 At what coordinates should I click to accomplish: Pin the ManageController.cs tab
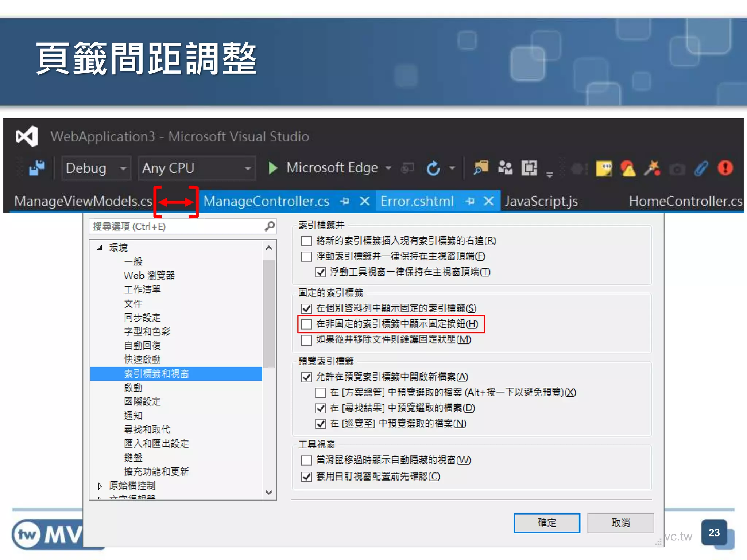(x=345, y=201)
